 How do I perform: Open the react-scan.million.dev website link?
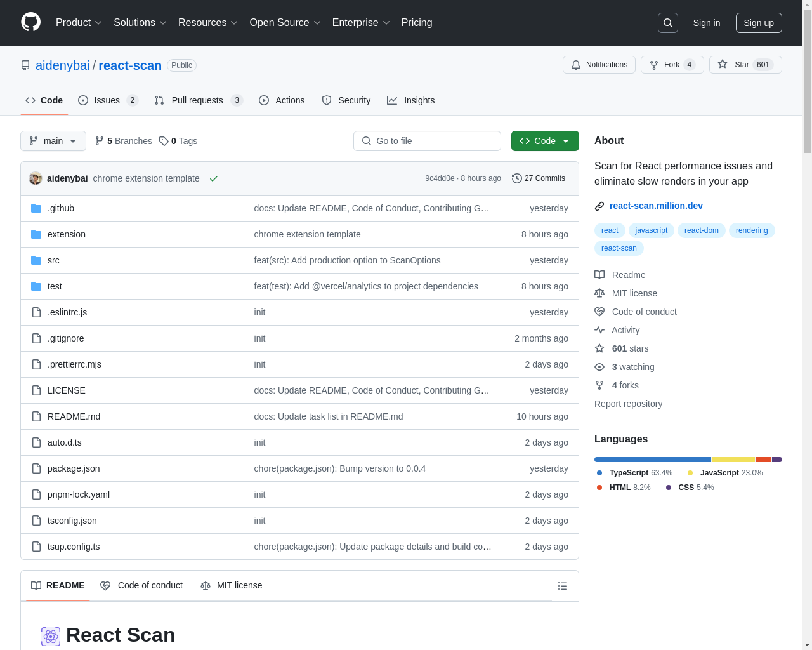click(656, 206)
